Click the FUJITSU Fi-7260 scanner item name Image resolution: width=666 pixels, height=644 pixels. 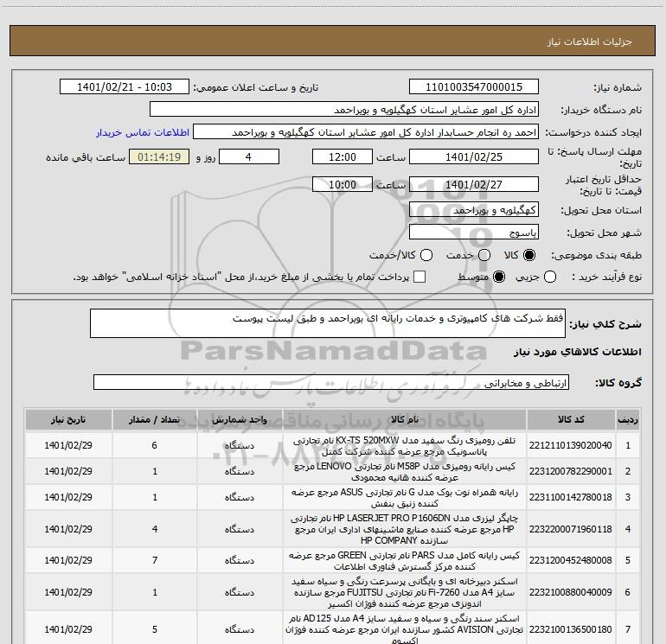tap(405, 592)
